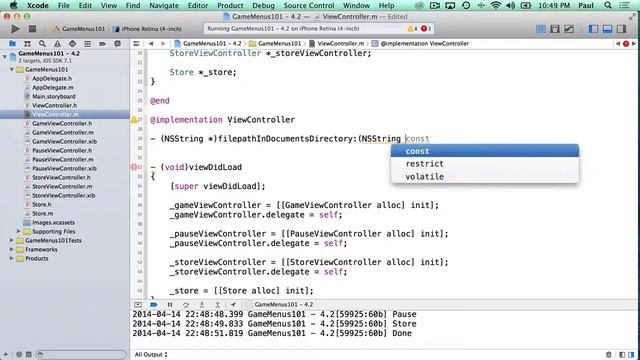Select Images.xcassets in navigator
The image size is (640, 360).
click(53, 222)
